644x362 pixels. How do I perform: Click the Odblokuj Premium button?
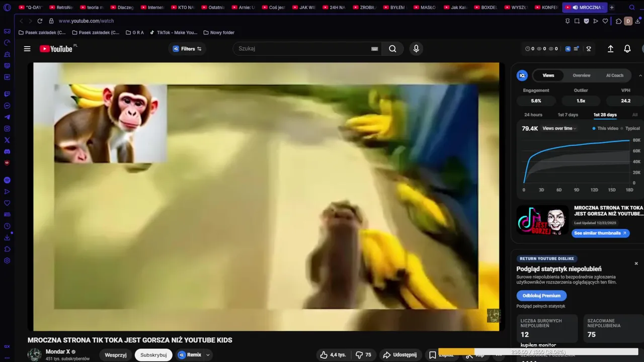pyautogui.click(x=541, y=296)
